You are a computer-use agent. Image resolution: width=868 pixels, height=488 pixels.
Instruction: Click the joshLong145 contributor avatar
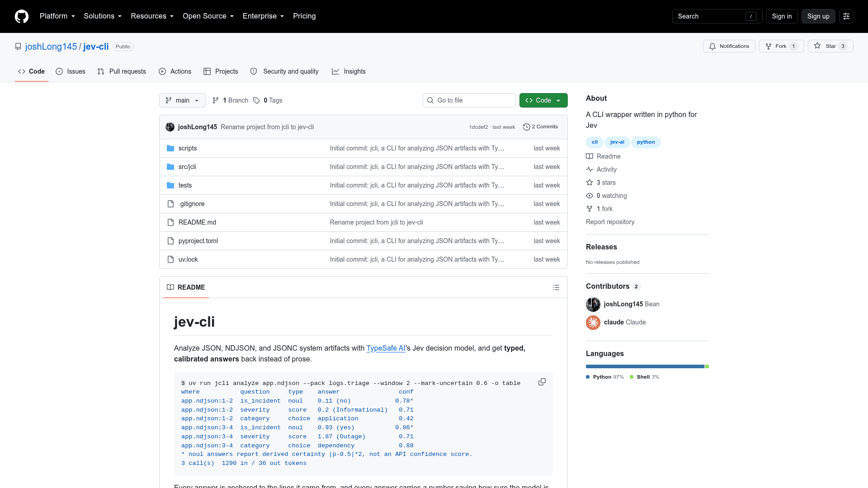593,305
